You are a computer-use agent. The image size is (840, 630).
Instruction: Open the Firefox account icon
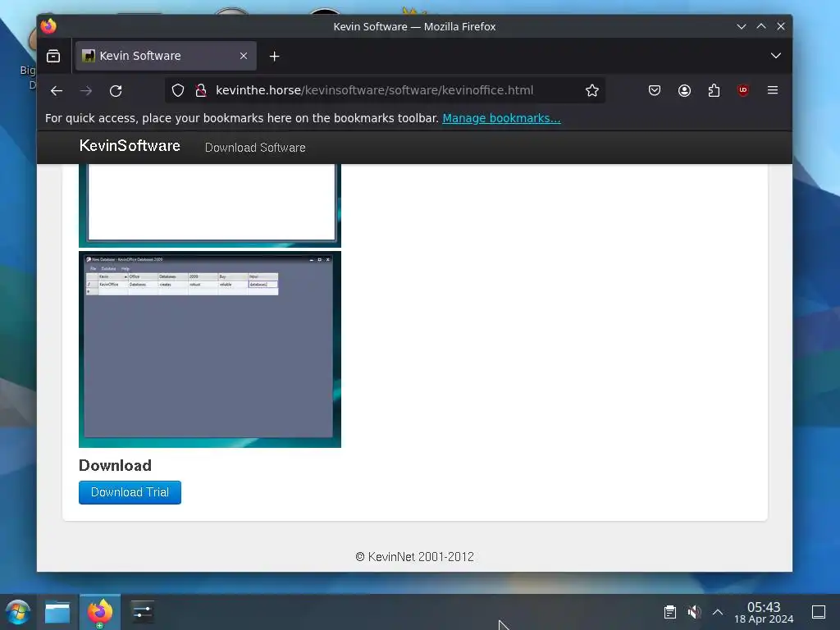click(x=684, y=90)
